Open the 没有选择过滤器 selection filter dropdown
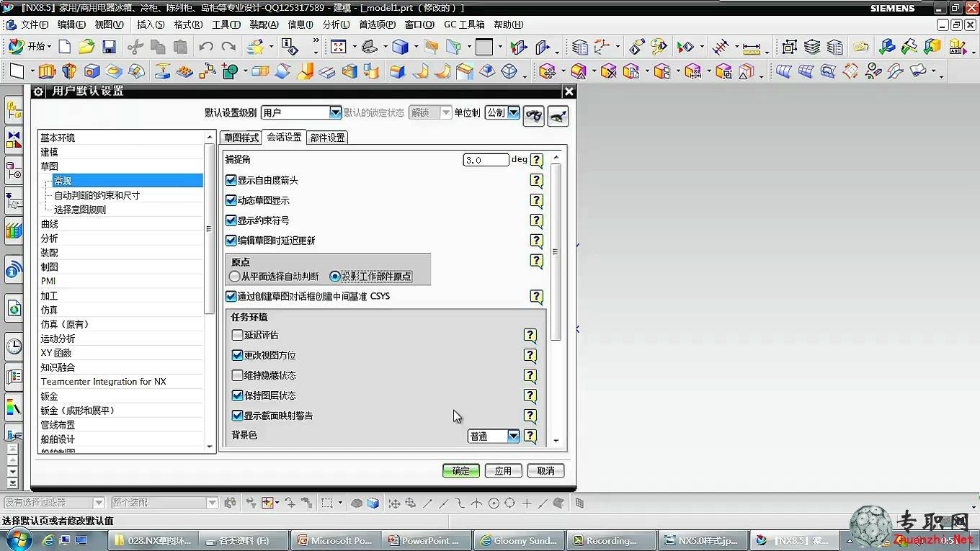This screenshot has width=980, height=551. point(54,502)
